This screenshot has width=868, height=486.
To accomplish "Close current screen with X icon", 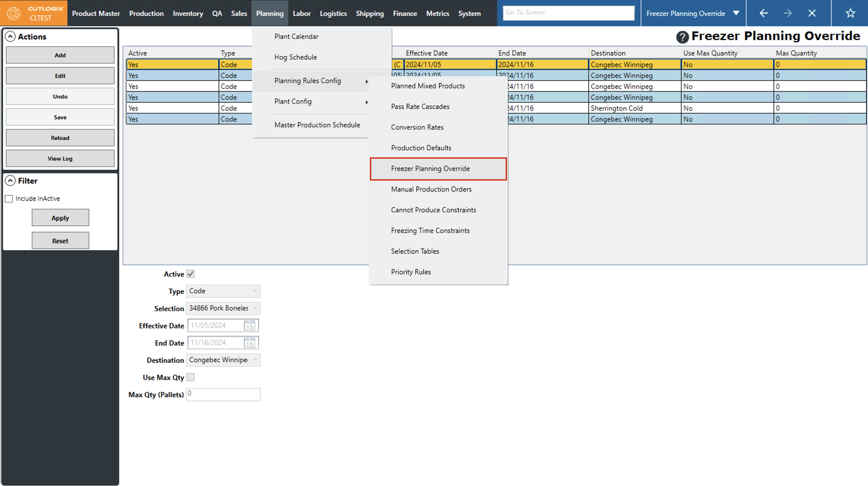I will pos(812,13).
